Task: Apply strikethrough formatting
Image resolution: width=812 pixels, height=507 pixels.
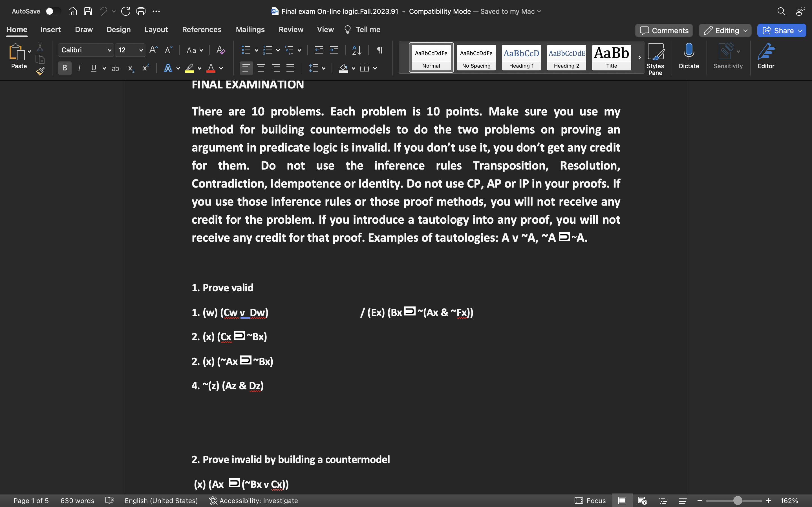Action: 115,68
